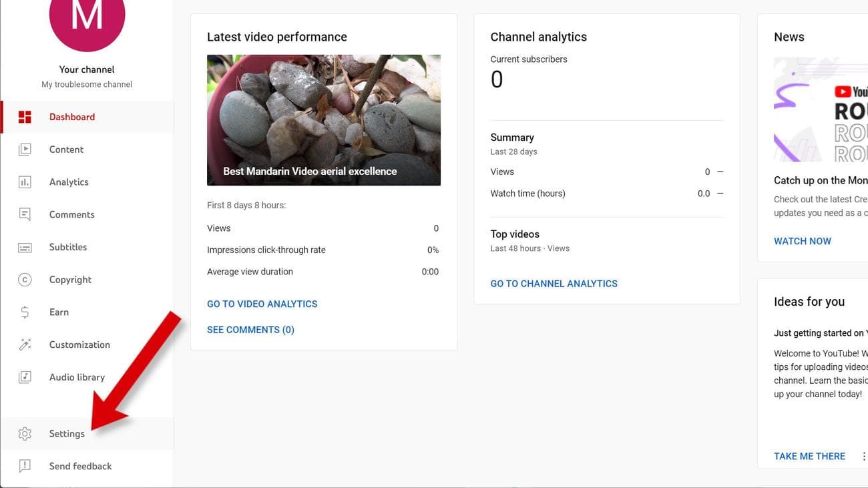Select the Customization wand icon
This screenshot has height=488, width=868.
click(x=25, y=344)
